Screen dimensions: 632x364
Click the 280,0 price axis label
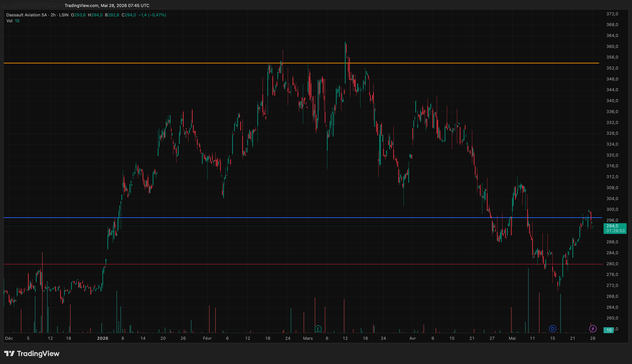(x=612, y=264)
